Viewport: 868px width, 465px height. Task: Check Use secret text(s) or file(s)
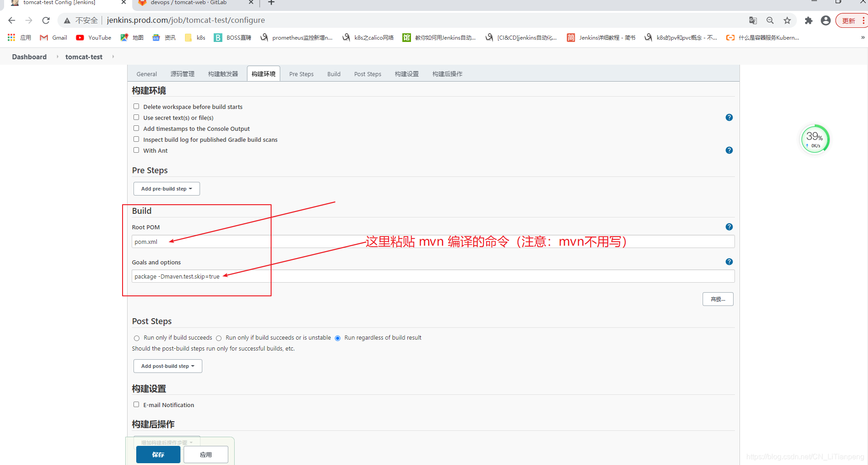point(136,117)
